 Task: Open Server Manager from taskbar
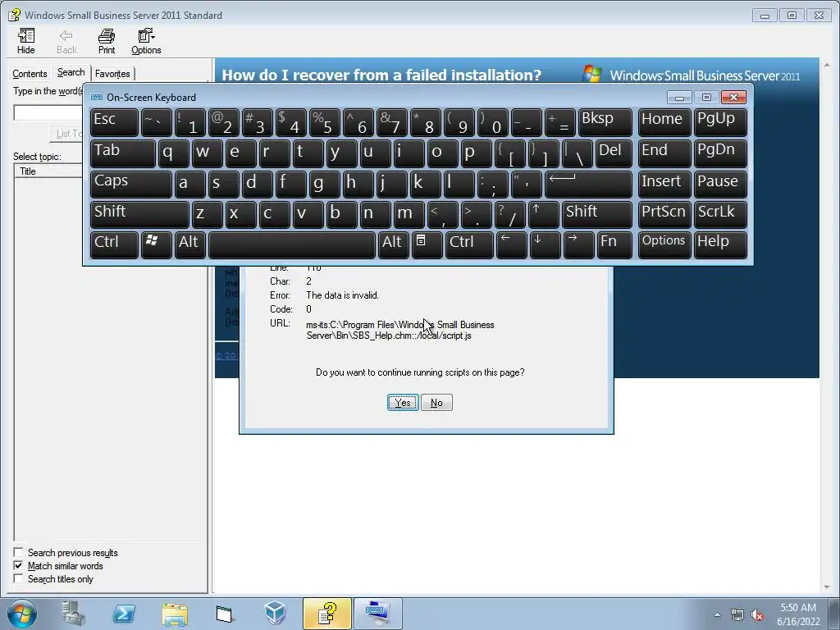(x=73, y=614)
